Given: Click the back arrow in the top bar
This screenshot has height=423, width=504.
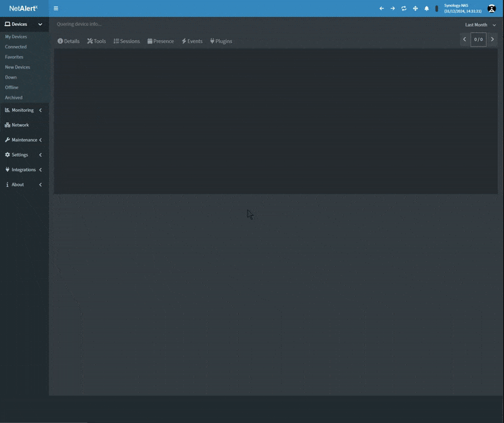Looking at the screenshot, I should [381, 8].
